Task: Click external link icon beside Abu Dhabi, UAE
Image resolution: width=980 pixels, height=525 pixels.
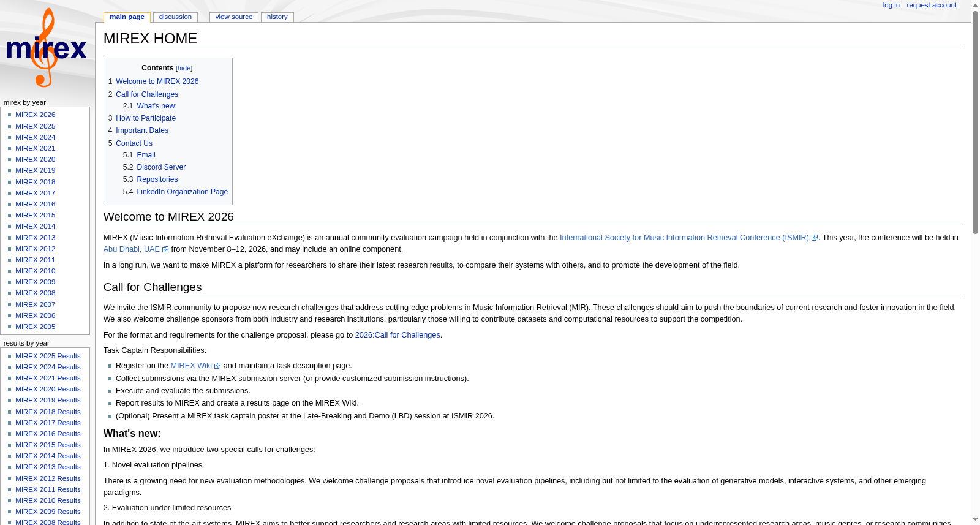Action: 165,250
